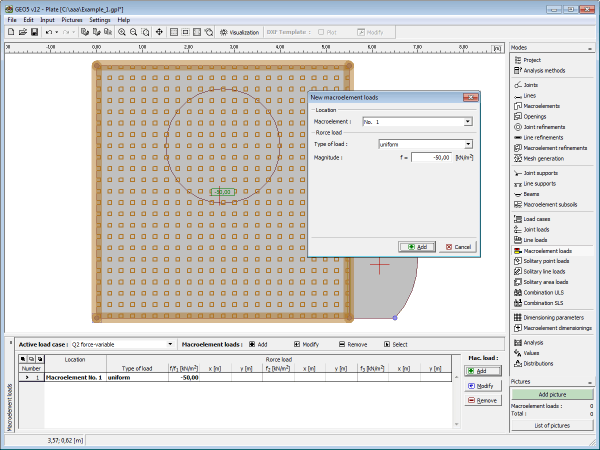
Task: Select Mesh generation mode in sidebar
Action: click(x=543, y=158)
